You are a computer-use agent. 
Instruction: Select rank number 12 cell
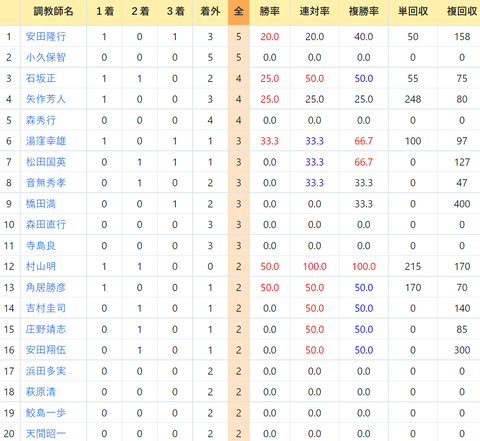coord(9,266)
